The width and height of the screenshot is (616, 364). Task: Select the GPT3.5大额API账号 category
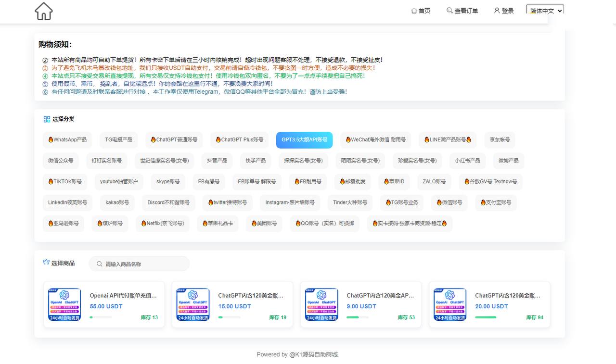click(304, 140)
